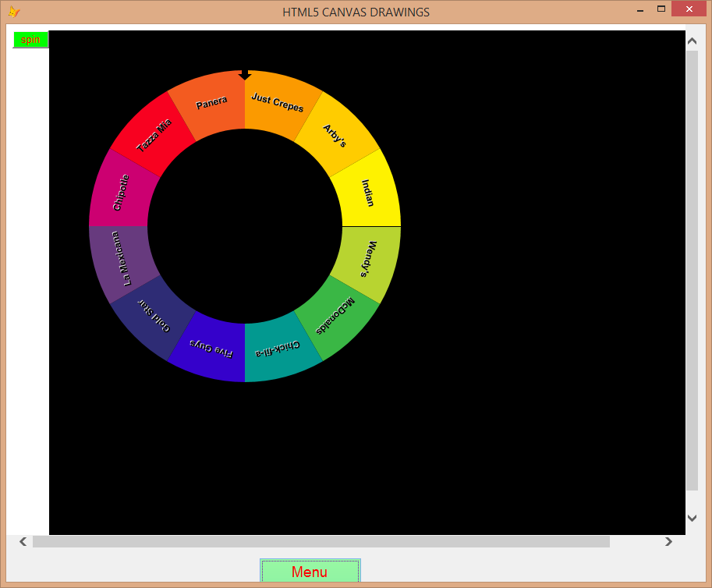Click the green spin button
The height and width of the screenshot is (588, 712).
30,39
